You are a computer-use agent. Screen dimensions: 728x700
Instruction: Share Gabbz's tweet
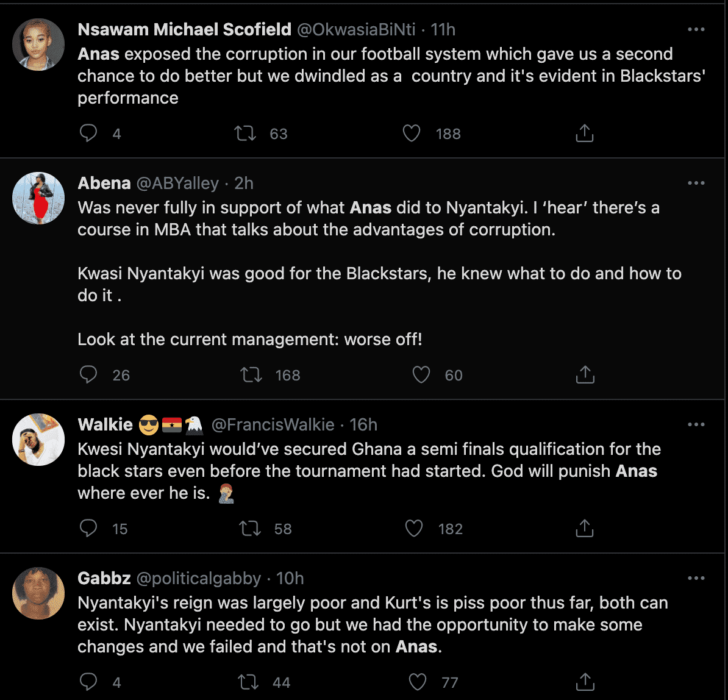click(x=584, y=682)
